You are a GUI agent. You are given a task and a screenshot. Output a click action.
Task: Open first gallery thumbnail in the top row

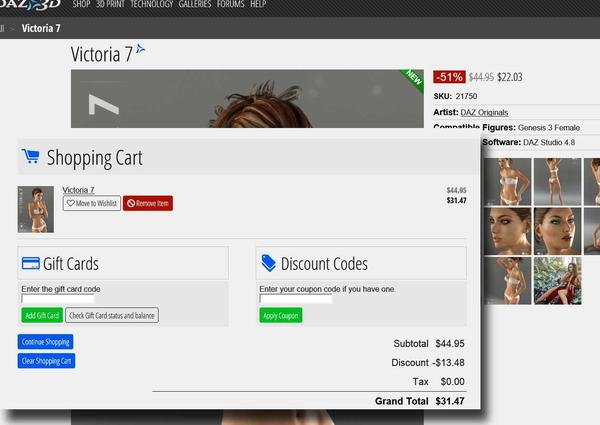[x=507, y=182]
